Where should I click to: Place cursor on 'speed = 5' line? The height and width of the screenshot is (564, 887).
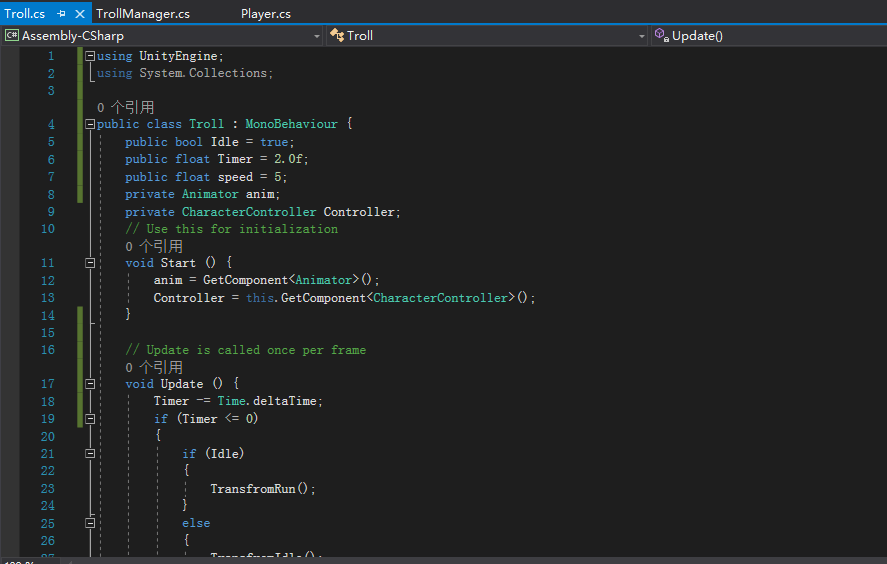[x=206, y=177]
